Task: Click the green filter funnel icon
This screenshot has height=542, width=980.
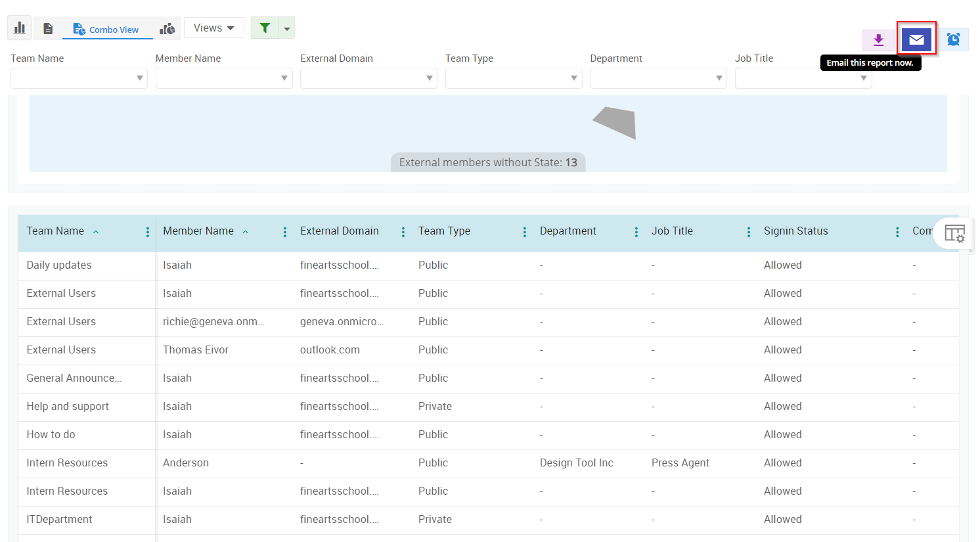Action: 265,28
